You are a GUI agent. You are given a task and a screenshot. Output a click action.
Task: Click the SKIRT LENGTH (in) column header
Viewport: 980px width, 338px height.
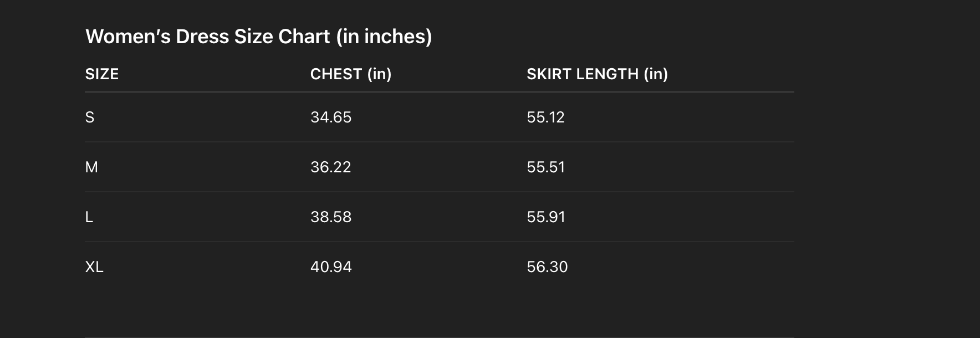coord(597,74)
